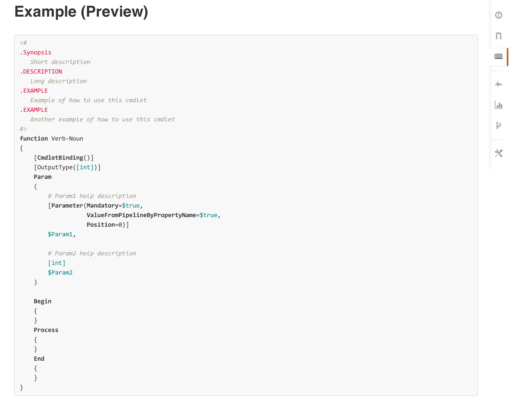The height and width of the screenshot is (402, 532).
Task: Select the function Verb-Noun declaration
Action: click(51, 138)
